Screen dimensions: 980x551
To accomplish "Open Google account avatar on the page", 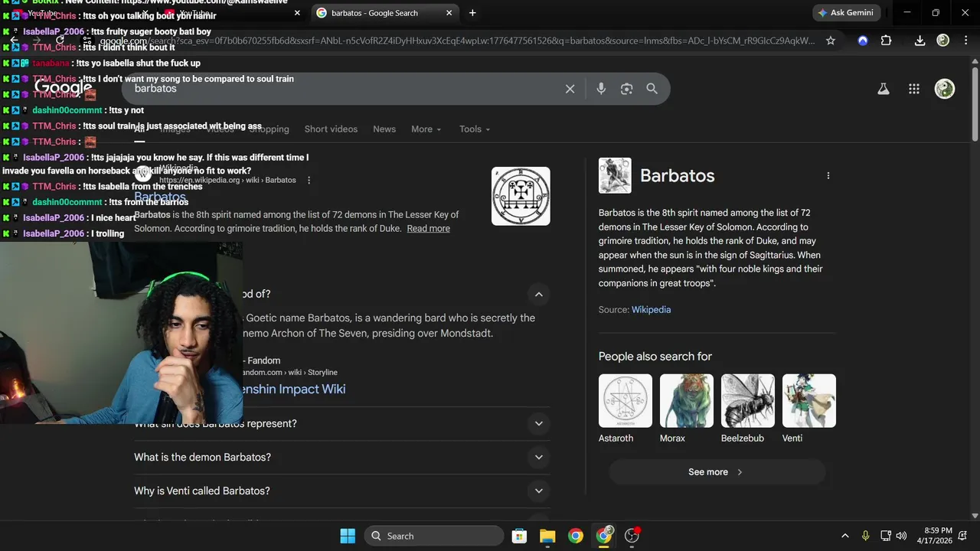I will (945, 89).
